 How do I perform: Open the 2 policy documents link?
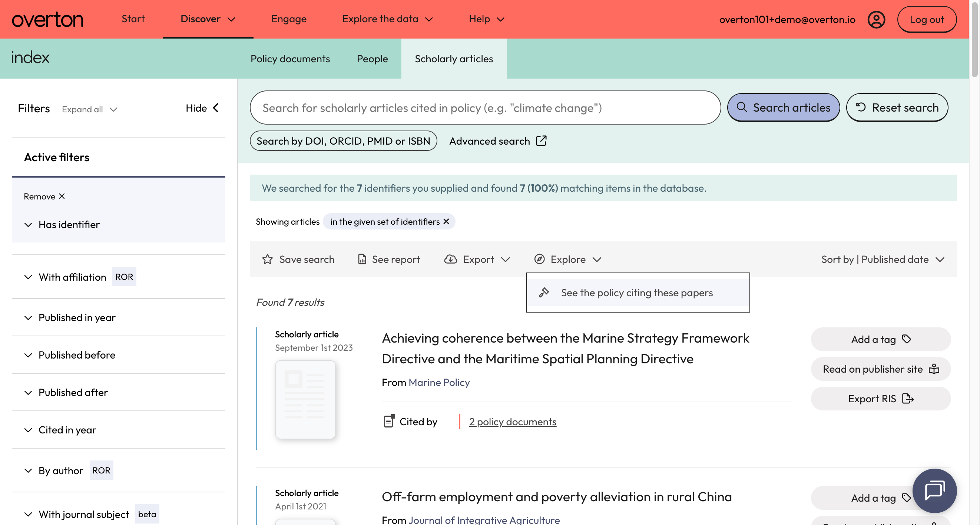tap(513, 422)
